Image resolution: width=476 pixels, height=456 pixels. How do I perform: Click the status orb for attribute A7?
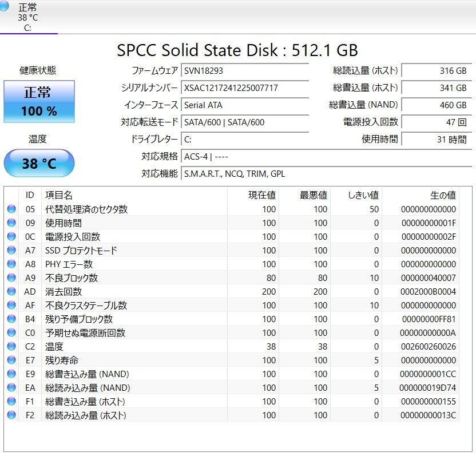point(11,250)
